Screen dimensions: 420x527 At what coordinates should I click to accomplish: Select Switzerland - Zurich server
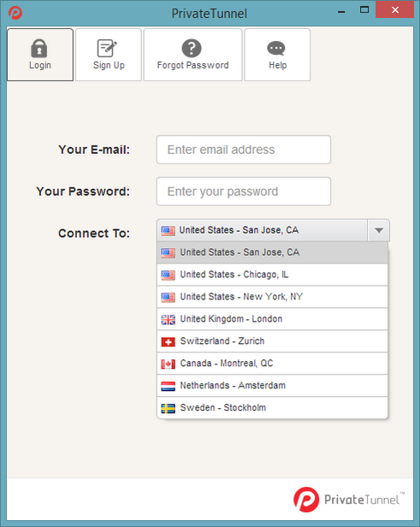(272, 341)
